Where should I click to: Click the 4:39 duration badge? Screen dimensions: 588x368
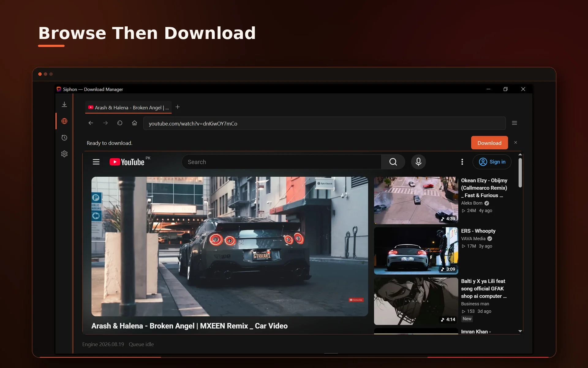click(x=448, y=219)
